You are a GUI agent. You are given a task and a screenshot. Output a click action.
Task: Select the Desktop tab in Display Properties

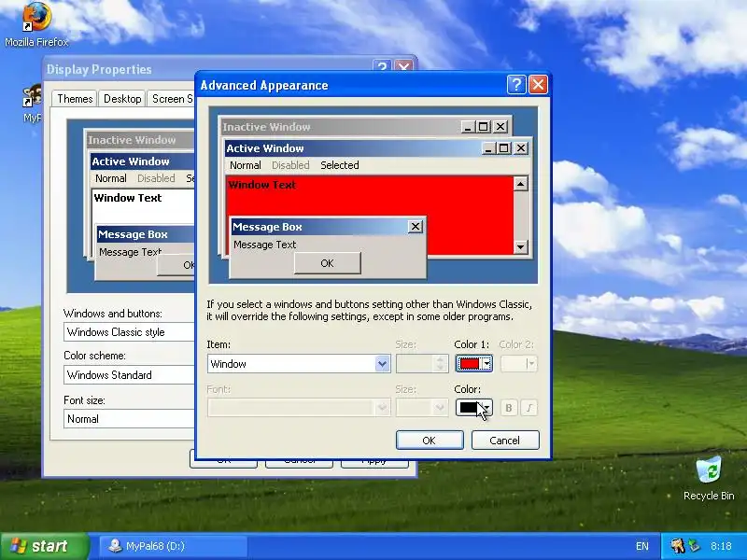[122, 99]
